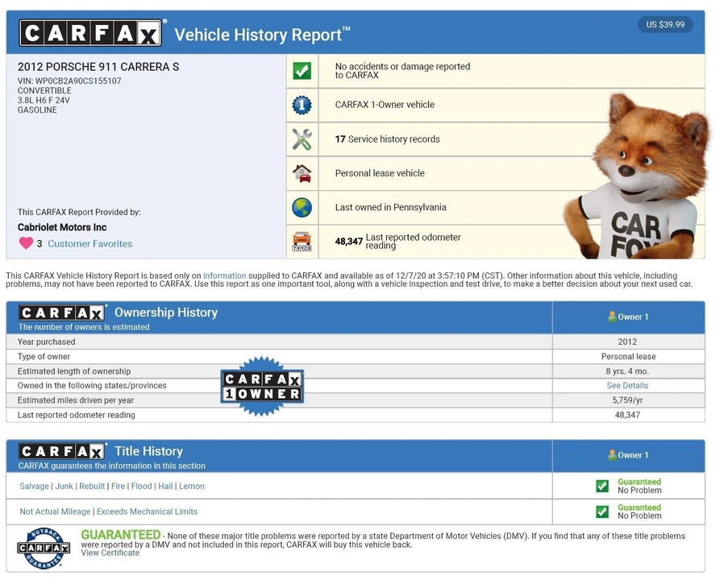Click the 5,759/yr estimated miles value

[627, 400]
